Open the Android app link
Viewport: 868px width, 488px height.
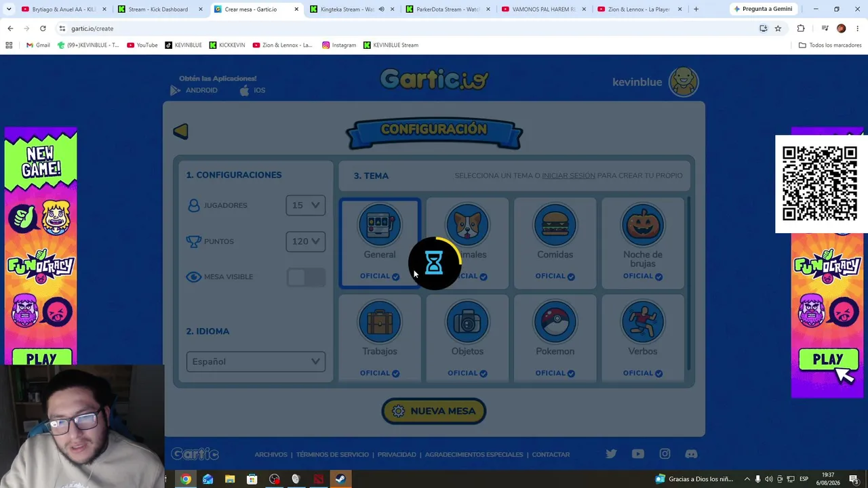tap(194, 90)
